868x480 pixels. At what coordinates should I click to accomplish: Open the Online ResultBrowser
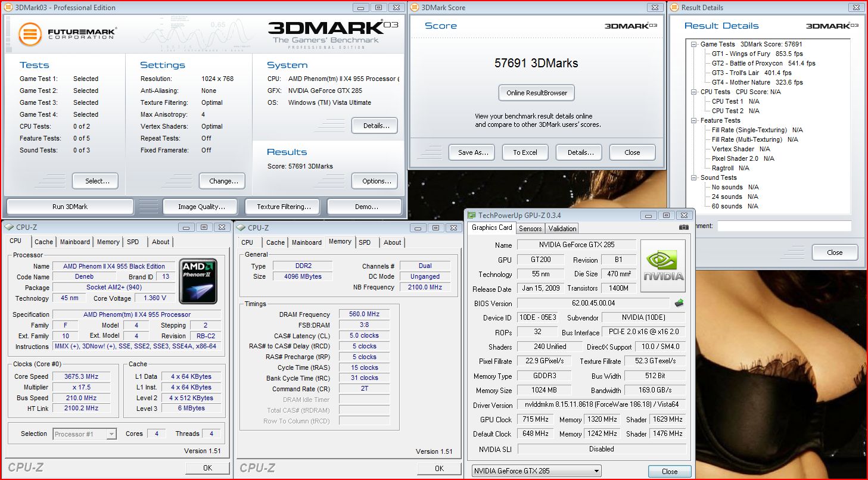pyautogui.click(x=537, y=93)
